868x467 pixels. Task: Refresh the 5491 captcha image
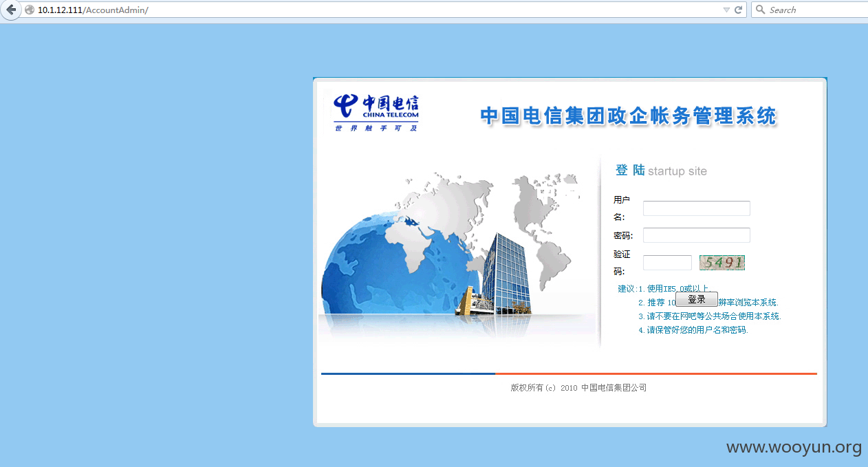tap(722, 263)
